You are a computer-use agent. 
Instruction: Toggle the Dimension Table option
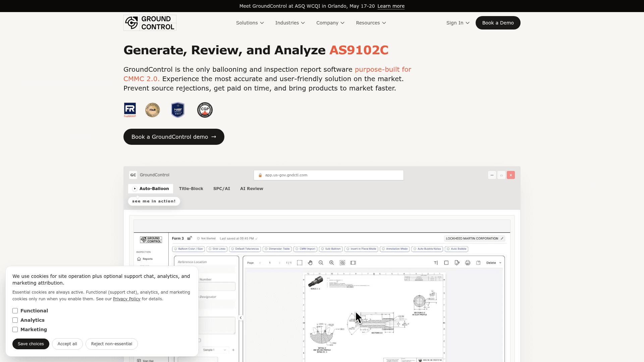pos(277,249)
